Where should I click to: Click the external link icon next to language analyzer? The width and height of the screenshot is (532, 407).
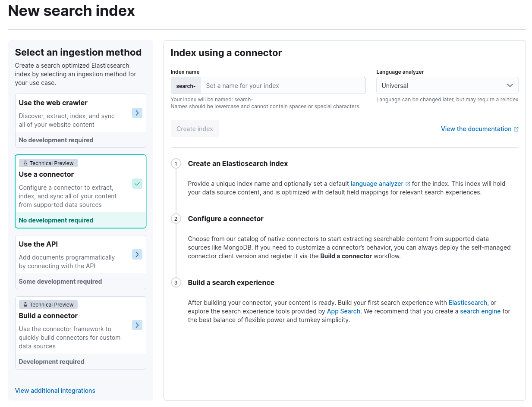point(408,183)
